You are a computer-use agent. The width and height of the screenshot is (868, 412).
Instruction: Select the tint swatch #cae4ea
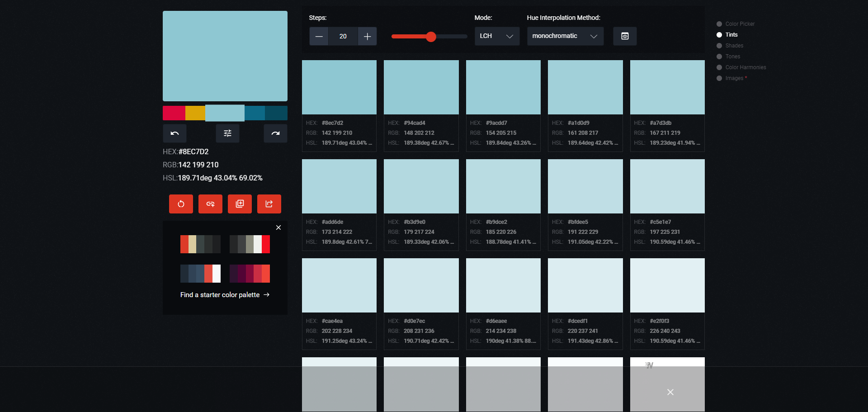pos(339,285)
